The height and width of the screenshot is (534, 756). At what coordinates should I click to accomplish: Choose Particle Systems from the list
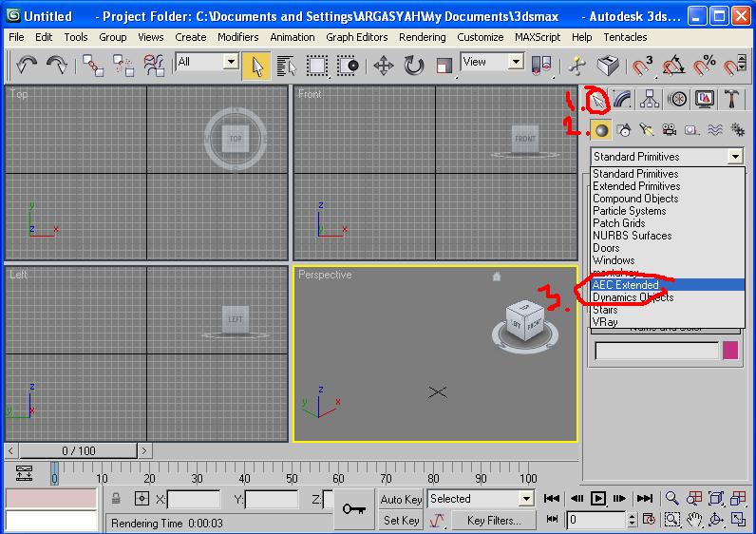tap(668, 211)
